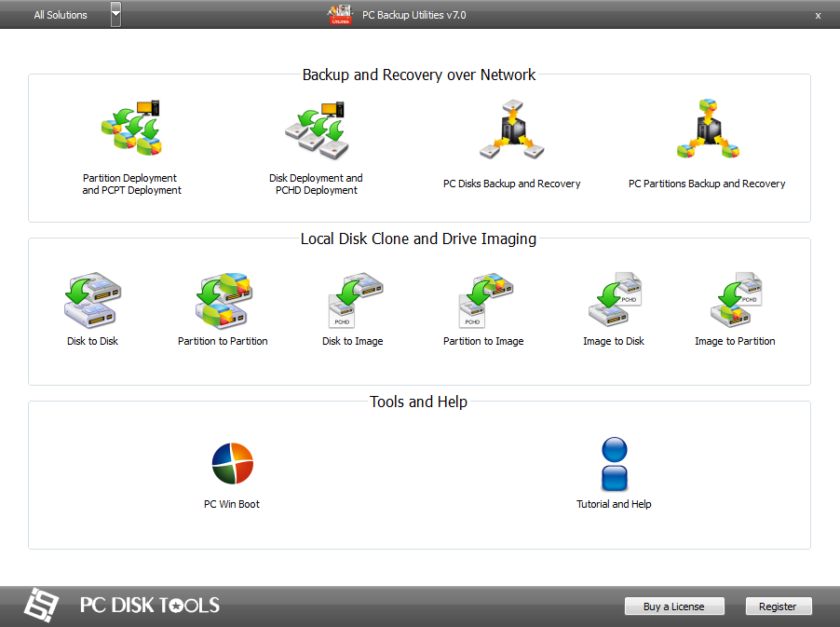This screenshot has height=627, width=840.
Task: Click the PC Disk Tools logo
Action: pyautogui.click(x=122, y=605)
